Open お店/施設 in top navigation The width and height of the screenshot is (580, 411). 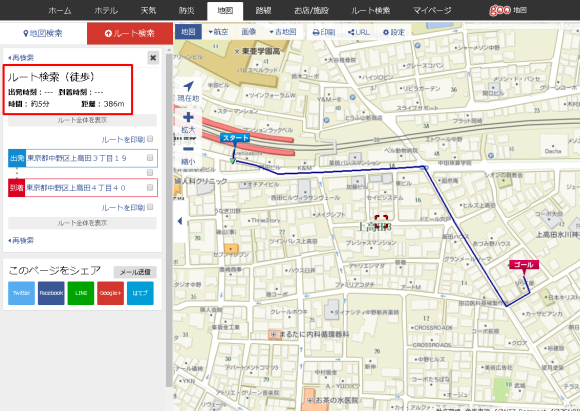pyautogui.click(x=311, y=10)
